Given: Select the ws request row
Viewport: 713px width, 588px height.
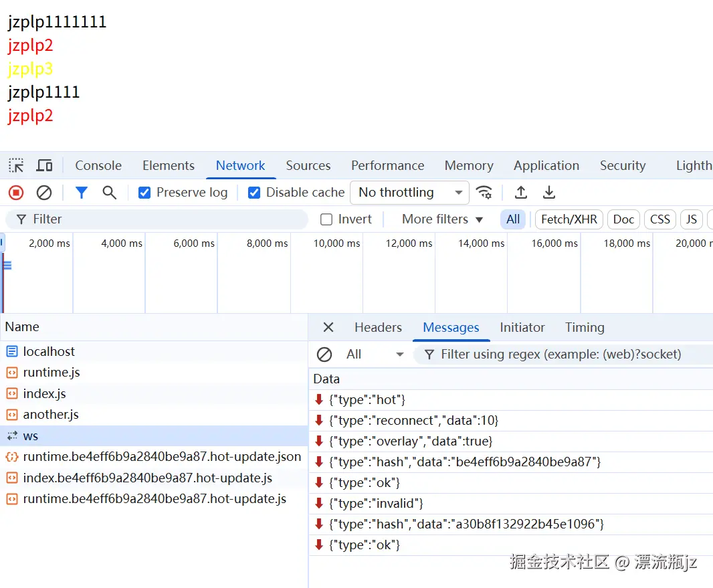Looking at the screenshot, I should (x=154, y=435).
